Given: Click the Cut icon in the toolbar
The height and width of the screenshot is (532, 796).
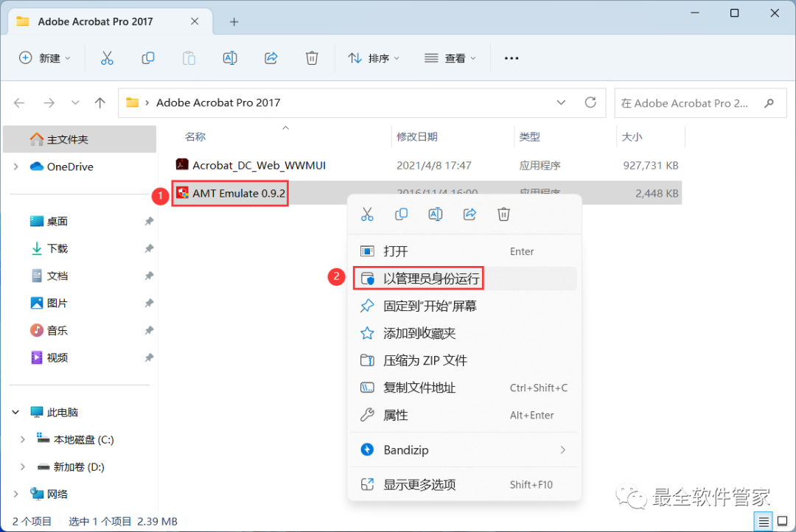Looking at the screenshot, I should 107,58.
